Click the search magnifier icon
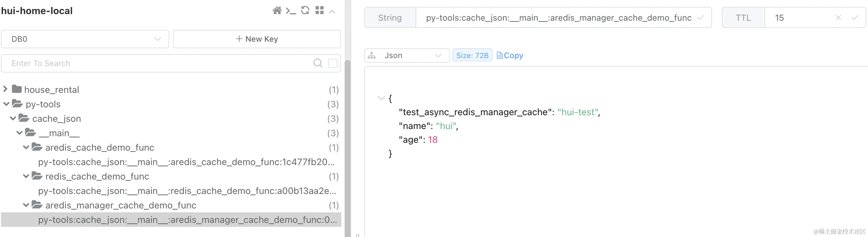868x237 pixels. tap(318, 63)
